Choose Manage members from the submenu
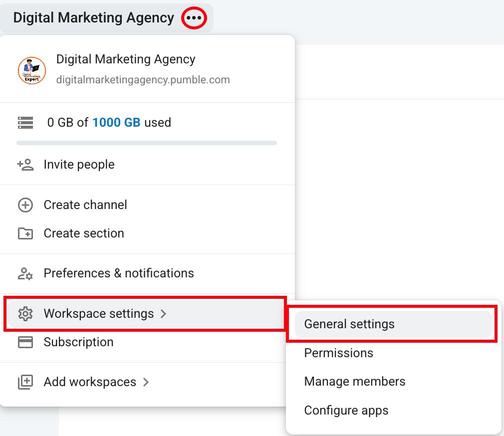Viewport: 504px width, 436px height. pos(355,382)
